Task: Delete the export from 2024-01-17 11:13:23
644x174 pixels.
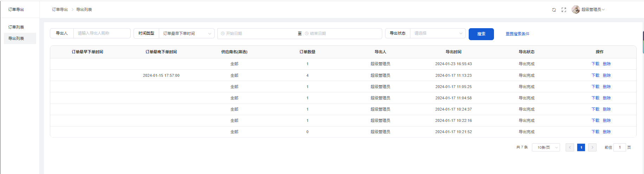Action: point(607,75)
